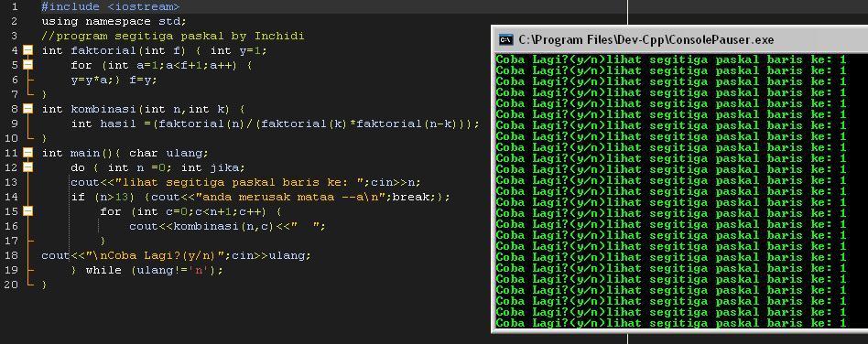
Task: Collapse the faktorial function fold marker
Action: coord(27,50)
